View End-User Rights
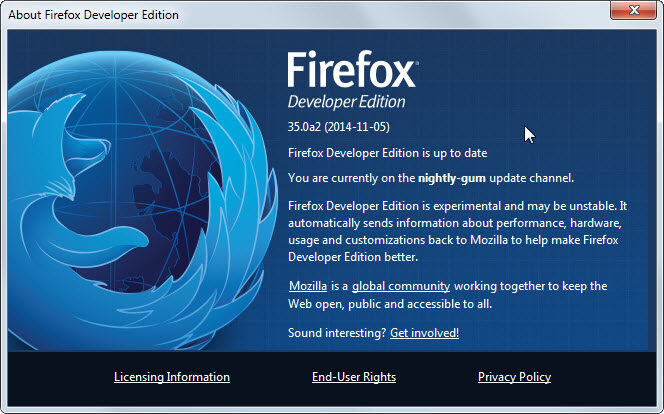Viewport: 664px width, 414px height. point(354,377)
